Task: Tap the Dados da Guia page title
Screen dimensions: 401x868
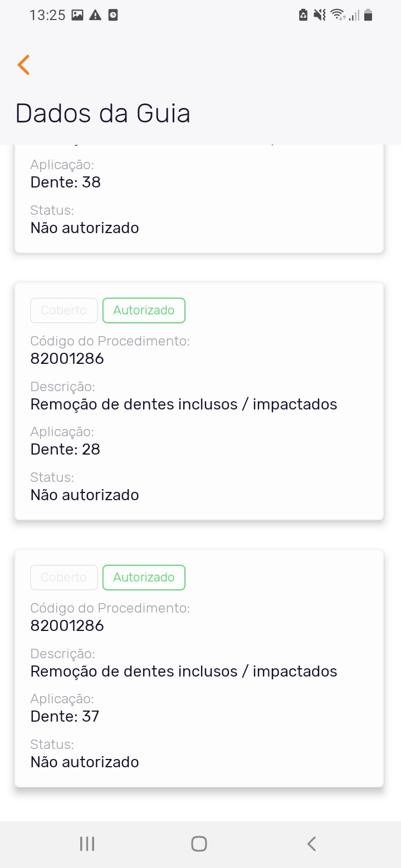Action: pos(103,114)
